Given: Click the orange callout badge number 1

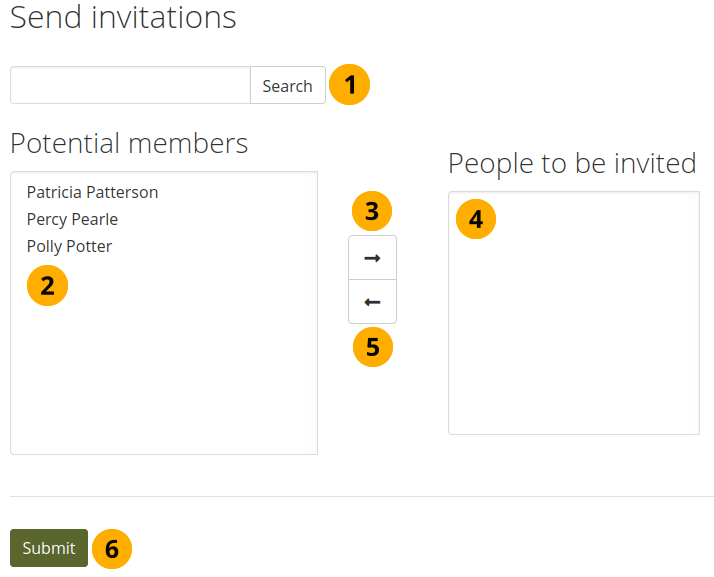Looking at the screenshot, I should pyautogui.click(x=350, y=86).
